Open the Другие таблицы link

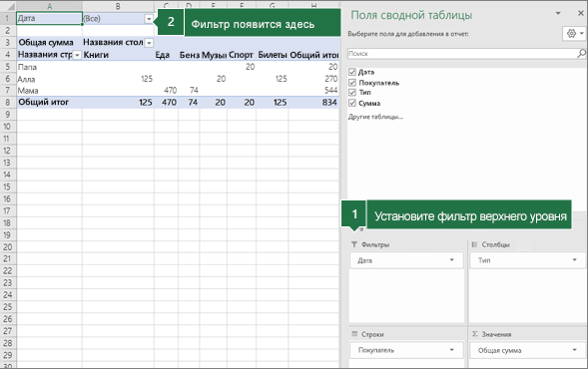point(375,117)
